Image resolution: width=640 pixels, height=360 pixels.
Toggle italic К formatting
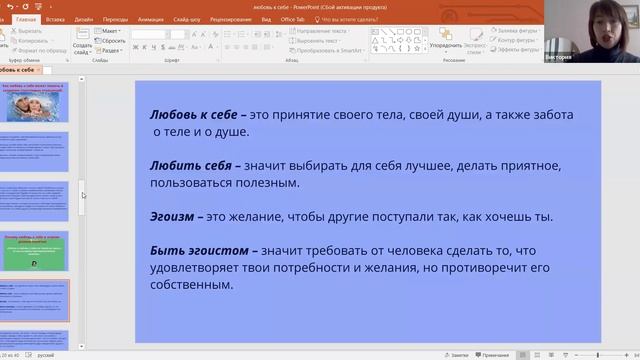(144, 47)
